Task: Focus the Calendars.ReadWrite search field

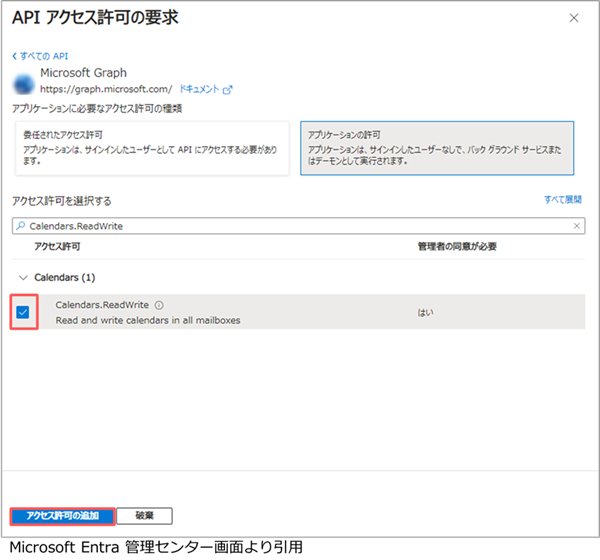Action: (x=300, y=226)
